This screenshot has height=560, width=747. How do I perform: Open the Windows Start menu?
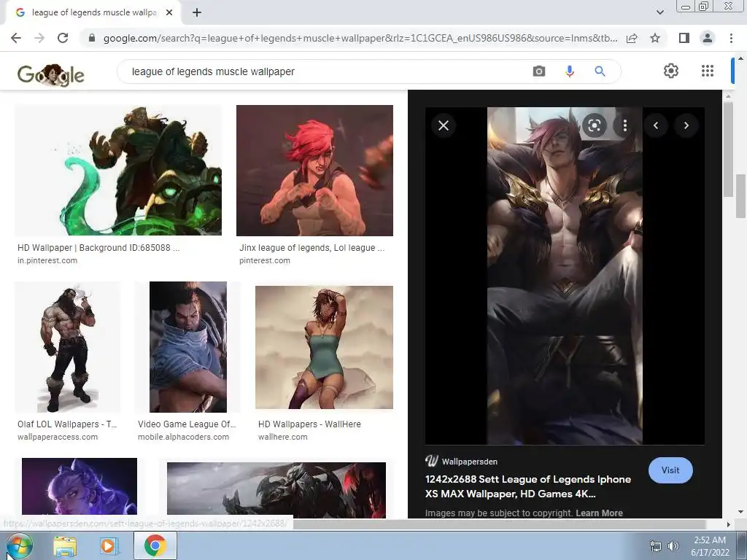(18, 545)
